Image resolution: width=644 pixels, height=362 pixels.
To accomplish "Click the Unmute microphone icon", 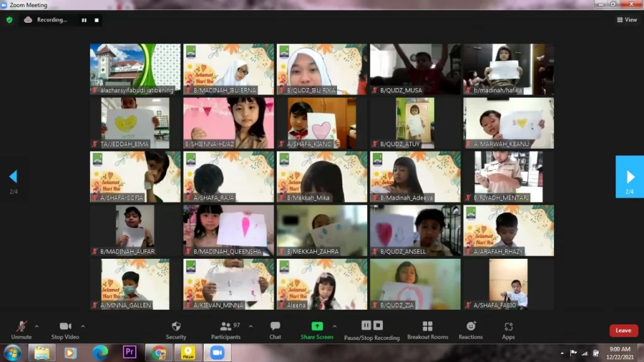I will 21,326.
